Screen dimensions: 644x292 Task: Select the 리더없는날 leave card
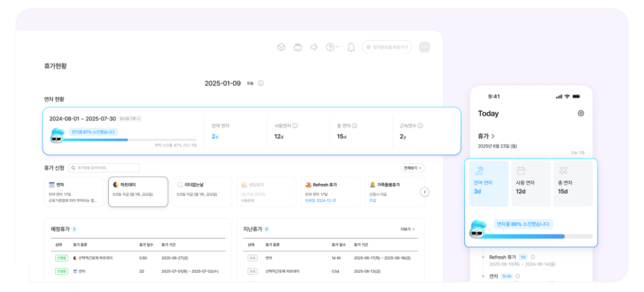(202, 192)
